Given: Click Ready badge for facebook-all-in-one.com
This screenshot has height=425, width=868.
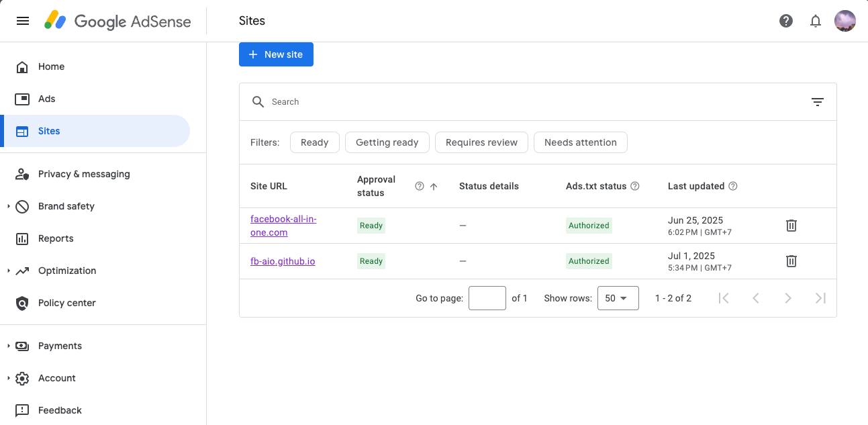Looking at the screenshot, I should [x=371, y=226].
